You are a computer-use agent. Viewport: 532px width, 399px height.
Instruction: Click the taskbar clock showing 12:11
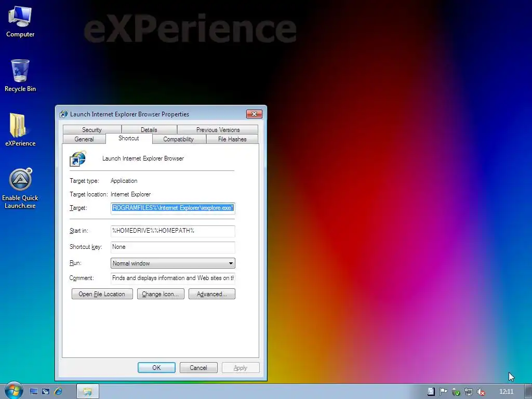[506, 392]
